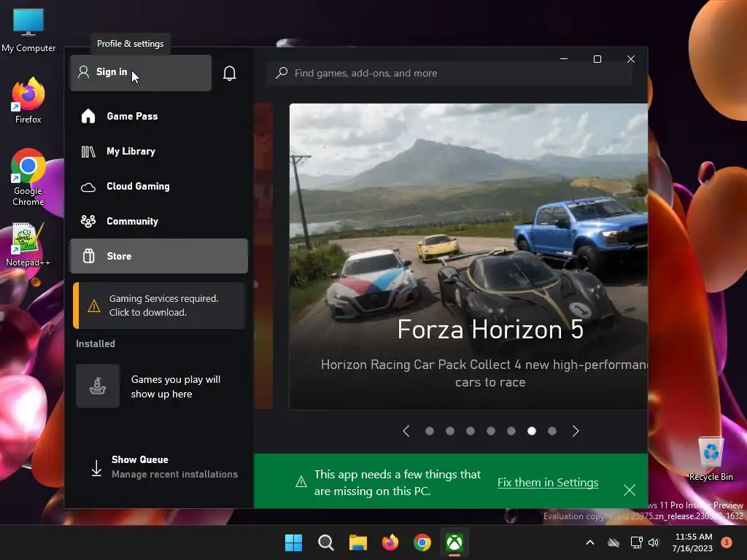Click the Cloud Gaming cloud icon
Image resolution: width=747 pixels, height=560 pixels.
88,187
